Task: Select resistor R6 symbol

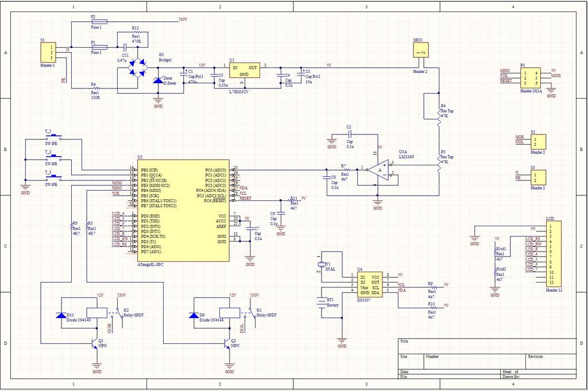Action: pos(71,226)
